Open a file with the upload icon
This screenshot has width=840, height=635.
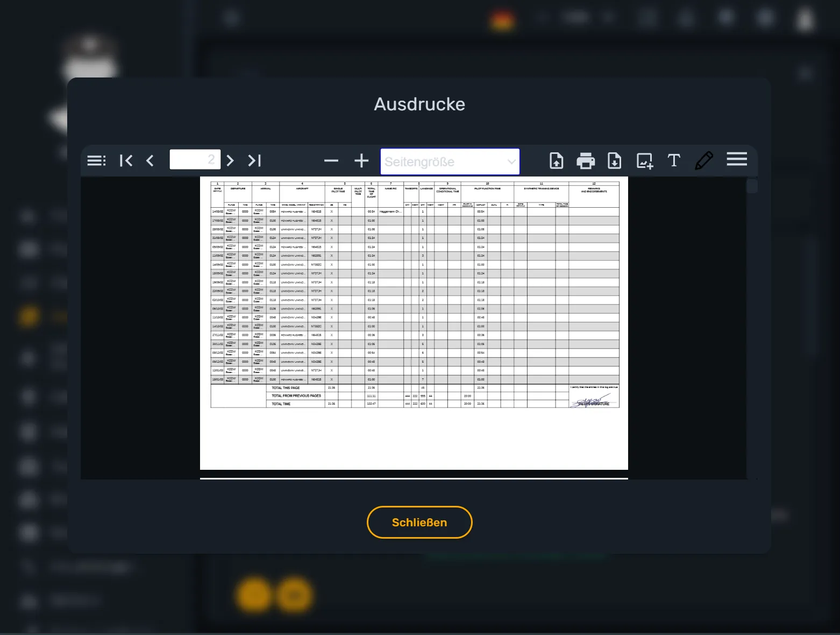point(557,160)
